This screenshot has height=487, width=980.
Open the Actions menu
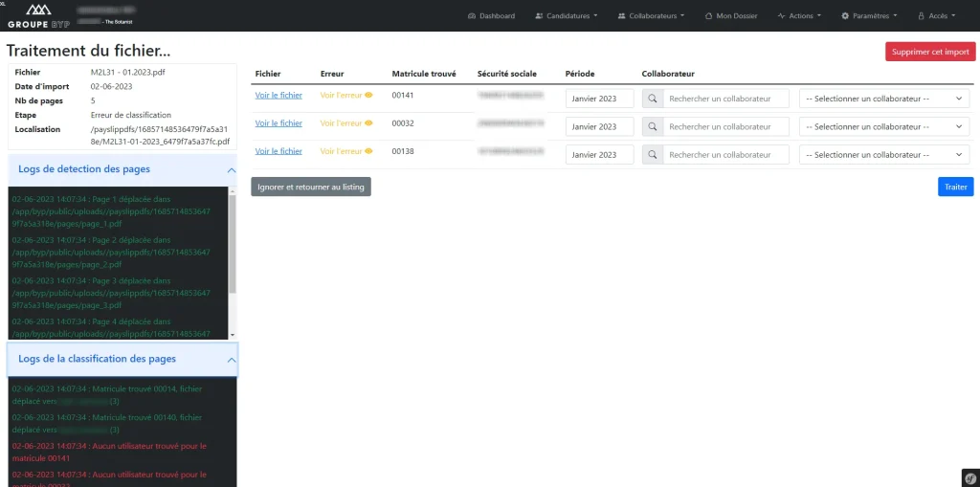(x=799, y=15)
